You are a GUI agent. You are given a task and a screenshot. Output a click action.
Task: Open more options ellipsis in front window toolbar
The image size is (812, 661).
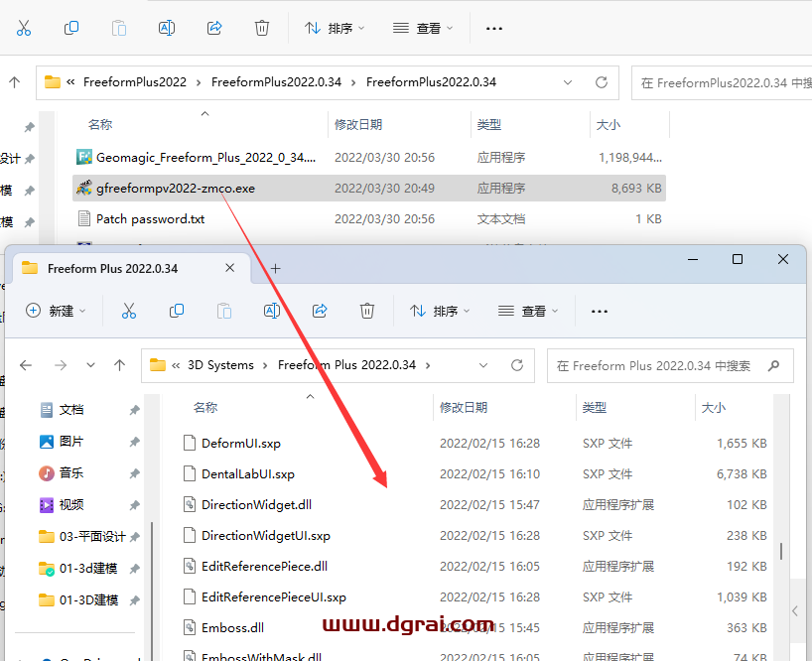click(x=600, y=311)
